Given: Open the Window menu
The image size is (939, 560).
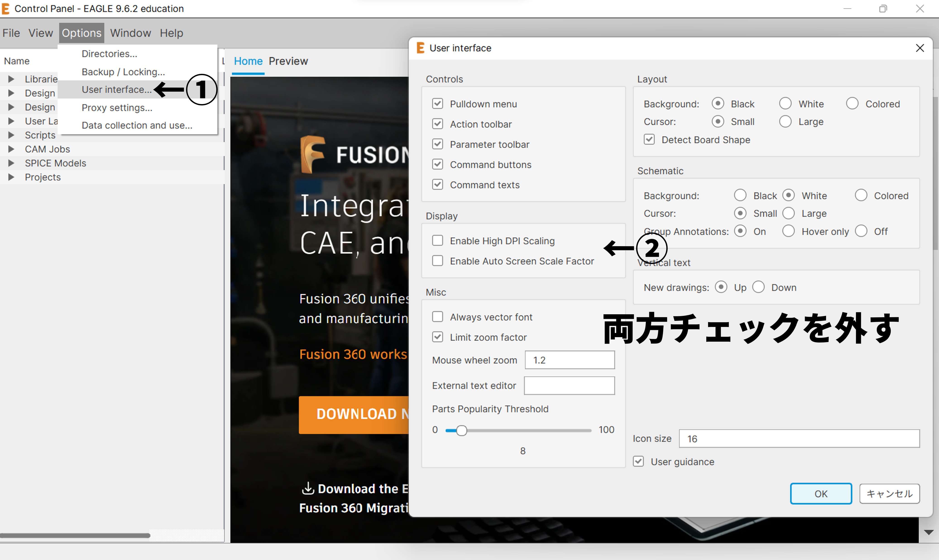Looking at the screenshot, I should (130, 33).
